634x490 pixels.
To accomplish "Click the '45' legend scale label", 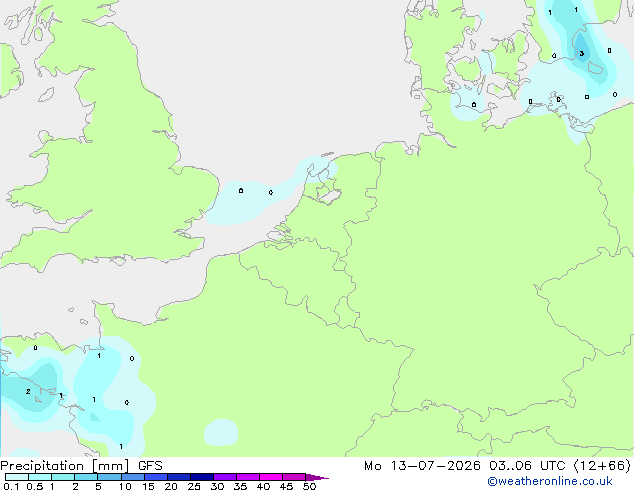I will click(x=286, y=486).
